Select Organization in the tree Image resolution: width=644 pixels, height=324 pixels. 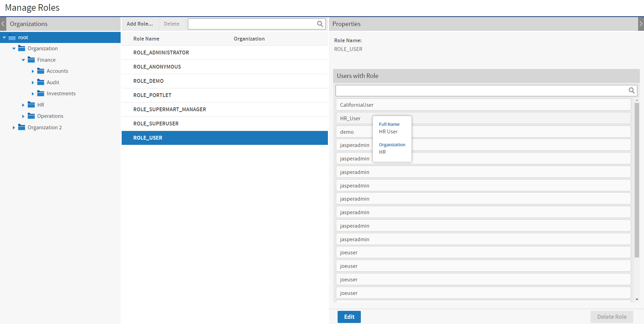click(43, 49)
